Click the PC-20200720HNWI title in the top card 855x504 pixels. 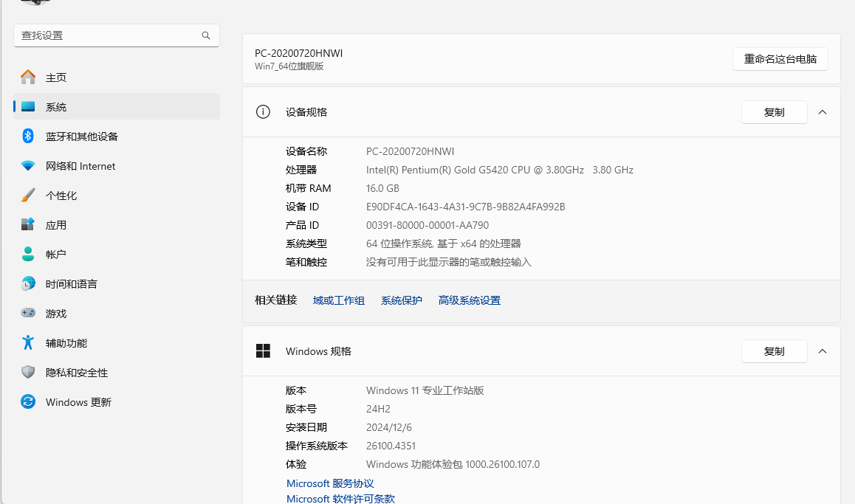(x=299, y=53)
